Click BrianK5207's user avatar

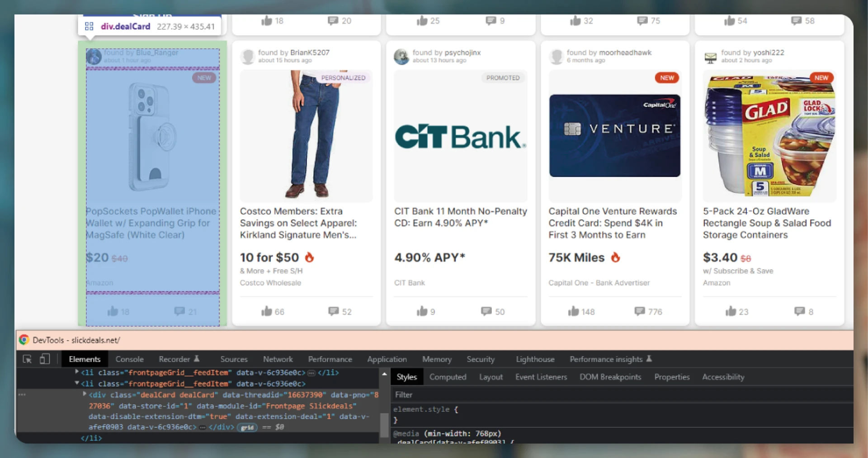tap(247, 57)
